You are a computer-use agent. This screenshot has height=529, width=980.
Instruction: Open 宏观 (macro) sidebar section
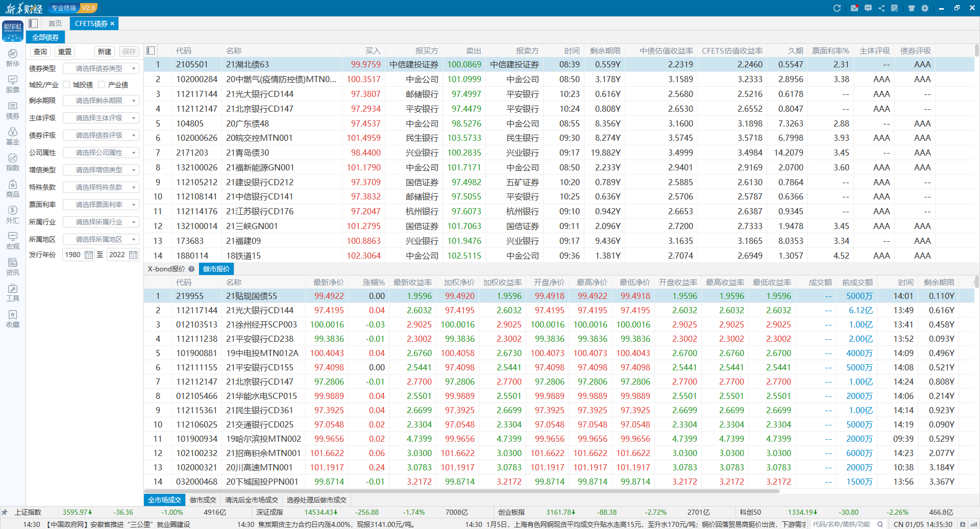(13, 240)
